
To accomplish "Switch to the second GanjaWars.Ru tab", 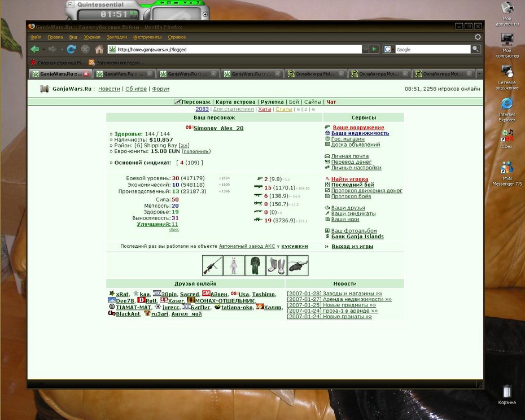I will coord(124,74).
